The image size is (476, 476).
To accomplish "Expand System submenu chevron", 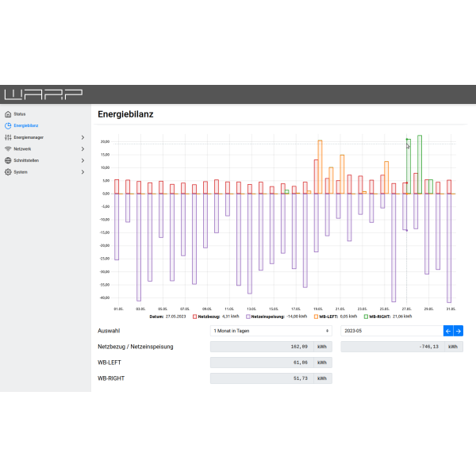I will click(x=83, y=172).
